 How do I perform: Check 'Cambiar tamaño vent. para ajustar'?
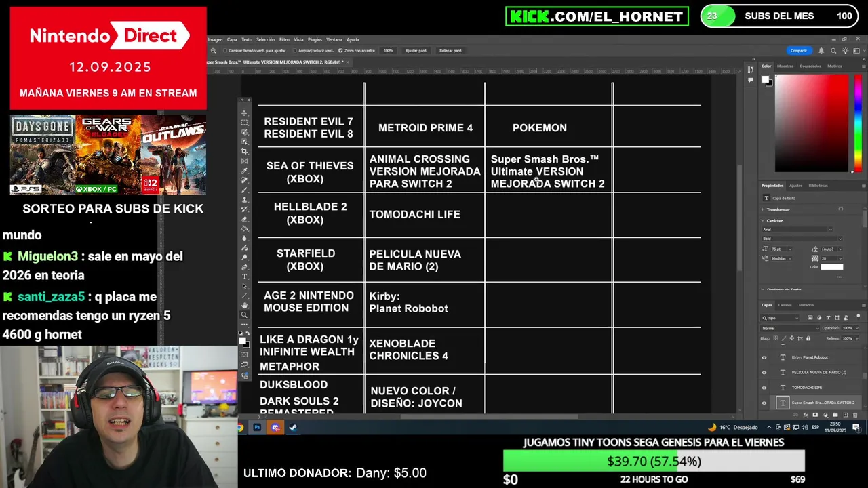point(225,50)
